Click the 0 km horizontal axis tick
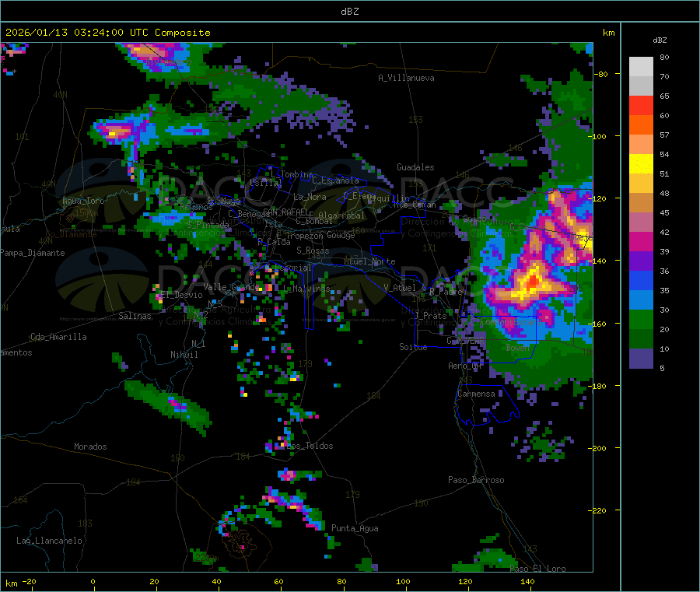The height and width of the screenshot is (592, 700). 93,581
